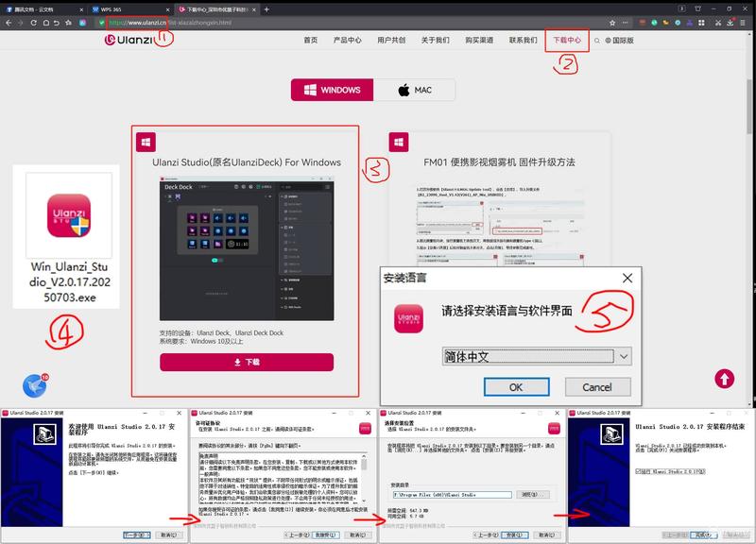Screen dimensions: 756x544
Task: Click the back-to-top arrow button
Action: coord(724,379)
